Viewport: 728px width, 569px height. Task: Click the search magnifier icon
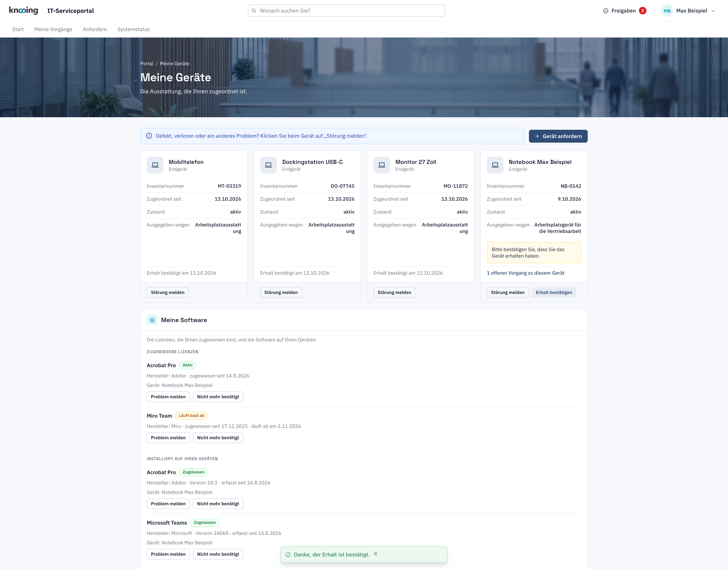254,11
